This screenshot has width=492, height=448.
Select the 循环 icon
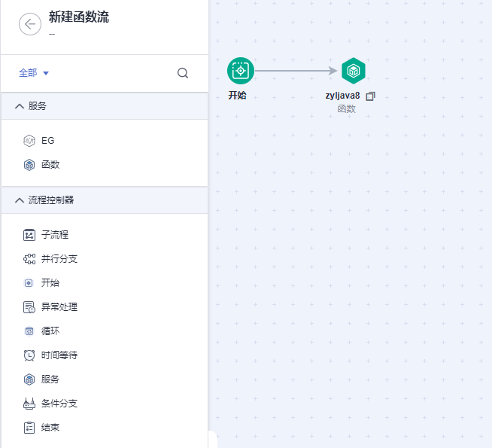(29, 331)
